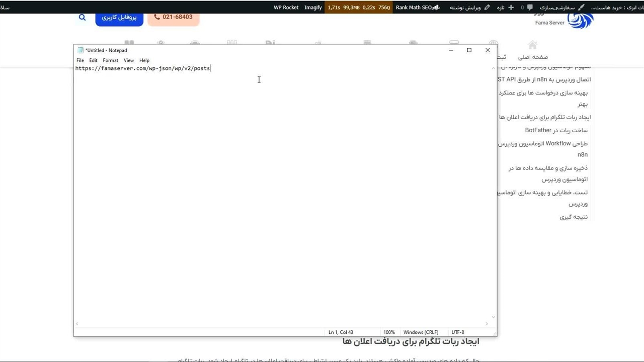Click the home icon above صفحه اصلی
The width and height of the screenshot is (644, 362).
tap(532, 46)
